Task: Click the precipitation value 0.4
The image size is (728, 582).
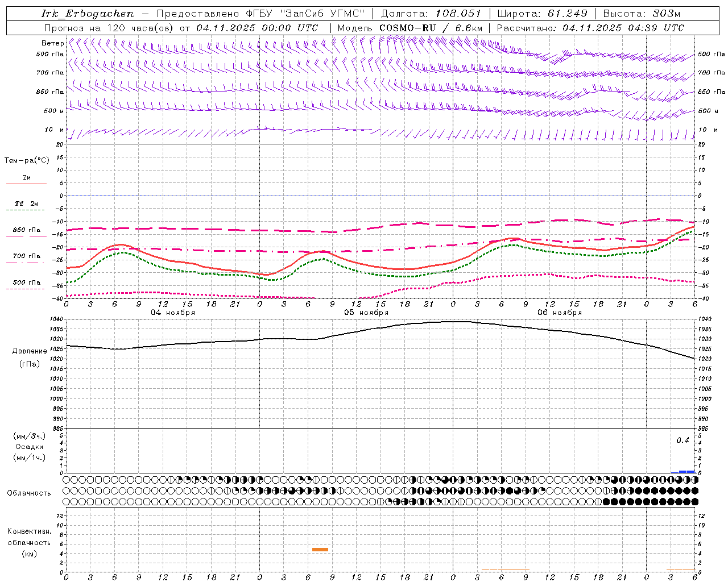Action: [682, 440]
